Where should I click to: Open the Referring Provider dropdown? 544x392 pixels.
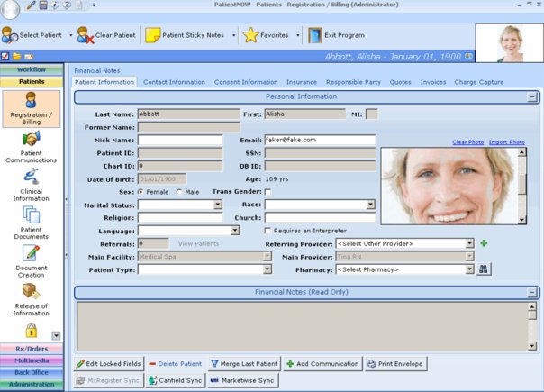(469, 243)
